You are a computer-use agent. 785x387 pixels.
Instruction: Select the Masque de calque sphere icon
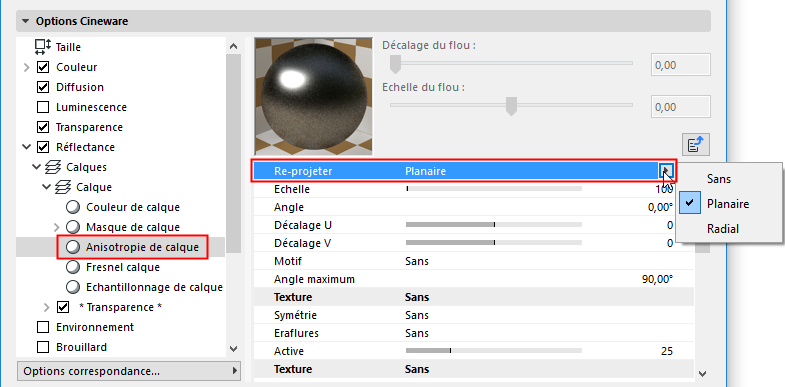point(73,227)
